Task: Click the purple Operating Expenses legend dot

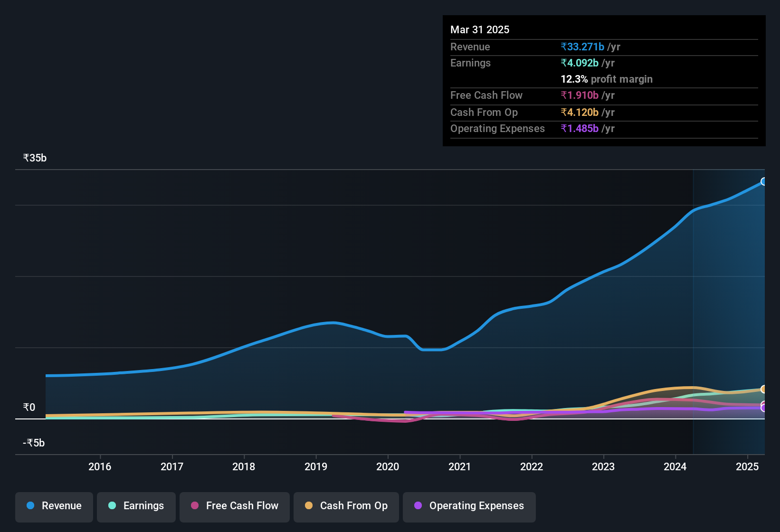Action: coord(418,506)
